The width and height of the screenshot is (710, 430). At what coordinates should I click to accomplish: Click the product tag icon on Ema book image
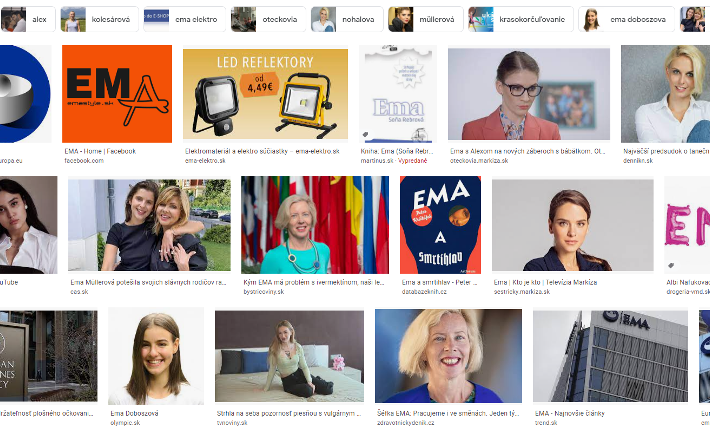point(365,135)
